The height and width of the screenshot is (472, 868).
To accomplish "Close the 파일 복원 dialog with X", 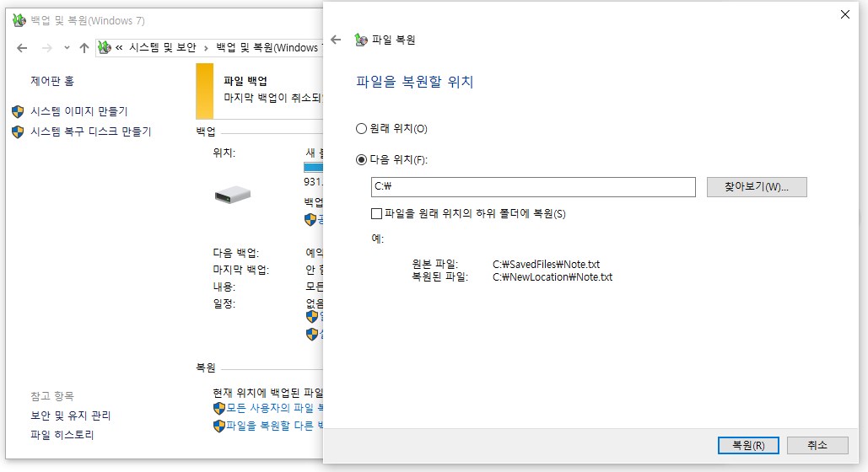I will pyautogui.click(x=844, y=15).
